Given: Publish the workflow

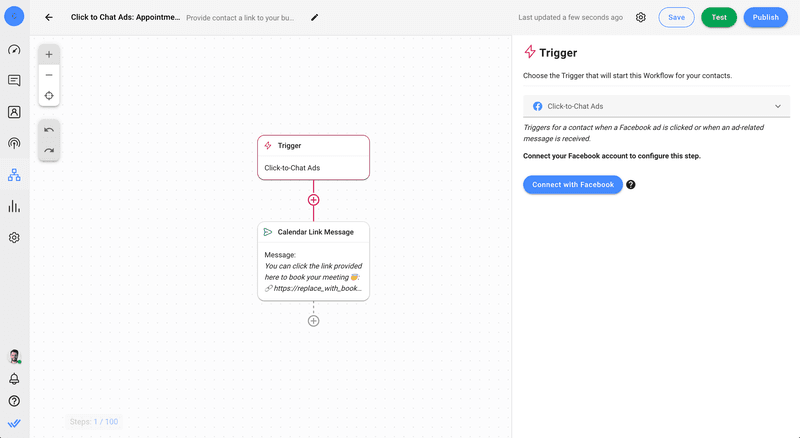Looking at the screenshot, I should tap(766, 17).
